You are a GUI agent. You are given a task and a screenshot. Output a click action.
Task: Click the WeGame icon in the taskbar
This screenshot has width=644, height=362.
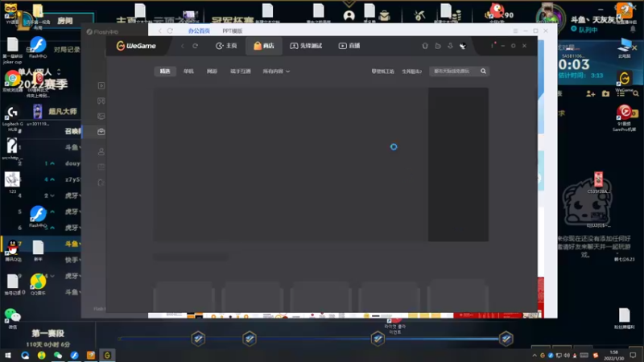[x=107, y=356]
